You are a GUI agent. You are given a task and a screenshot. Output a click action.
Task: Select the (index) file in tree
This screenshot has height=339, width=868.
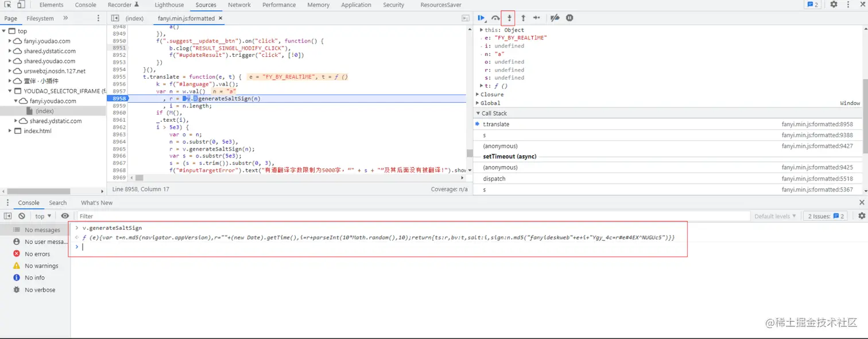[x=45, y=111]
